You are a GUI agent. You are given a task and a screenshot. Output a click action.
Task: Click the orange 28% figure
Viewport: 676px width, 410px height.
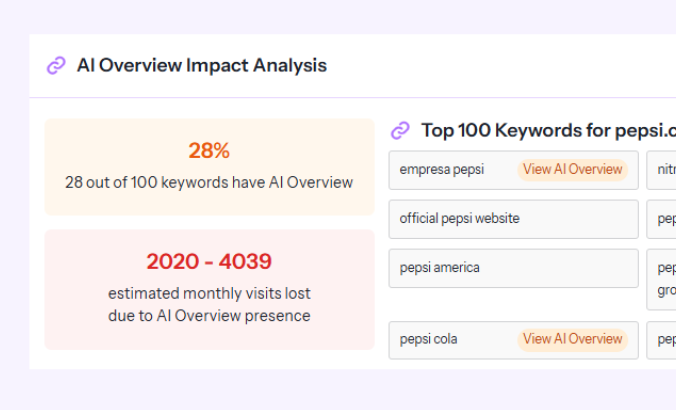(x=209, y=151)
